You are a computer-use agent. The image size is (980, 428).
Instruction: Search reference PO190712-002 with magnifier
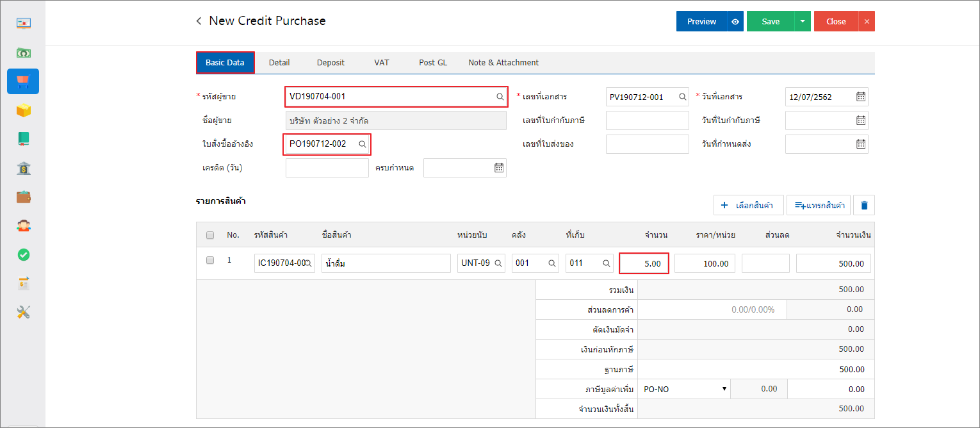coord(362,144)
